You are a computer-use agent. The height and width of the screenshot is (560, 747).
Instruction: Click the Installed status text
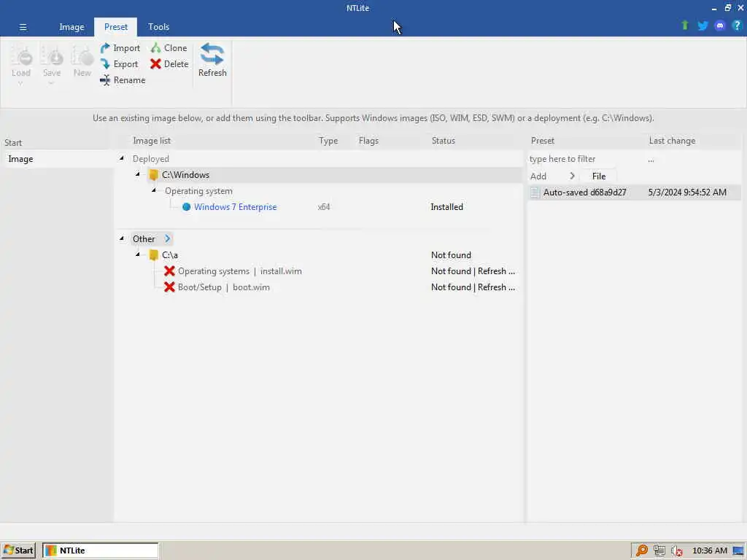click(x=447, y=207)
